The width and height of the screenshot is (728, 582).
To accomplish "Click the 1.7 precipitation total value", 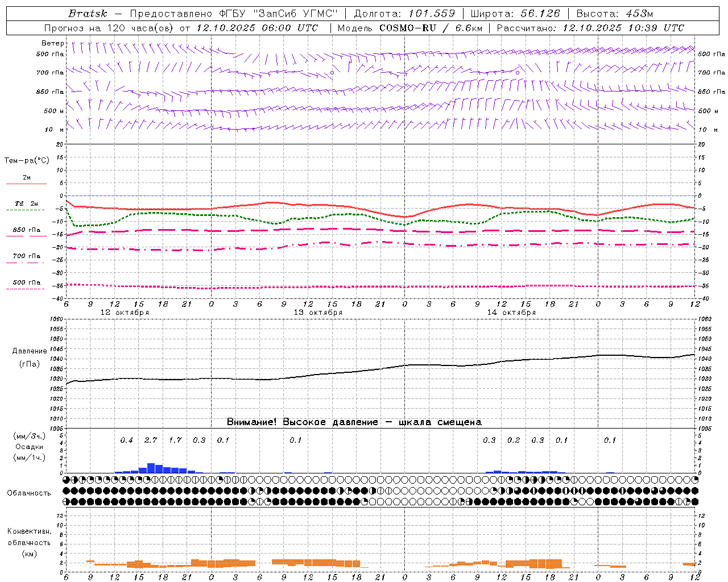I will coord(175,440).
